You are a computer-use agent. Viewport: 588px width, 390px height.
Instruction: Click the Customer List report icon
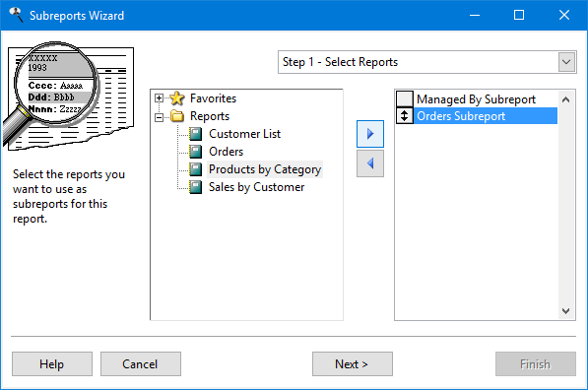(x=195, y=134)
